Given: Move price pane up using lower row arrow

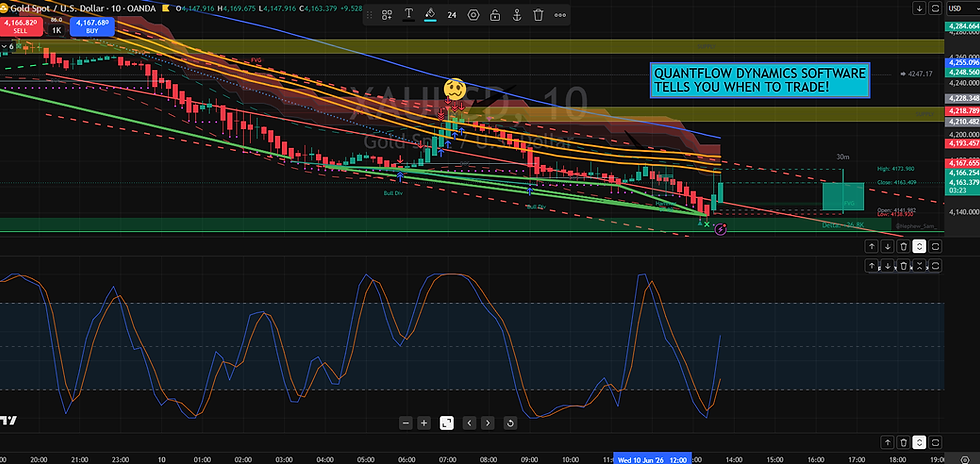Looking at the screenshot, I should tap(871, 246).
